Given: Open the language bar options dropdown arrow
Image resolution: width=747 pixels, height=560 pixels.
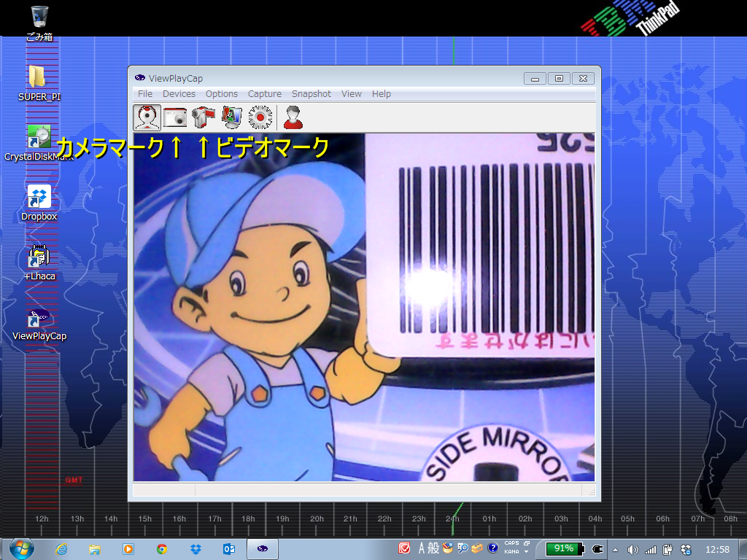Looking at the screenshot, I should [x=527, y=552].
